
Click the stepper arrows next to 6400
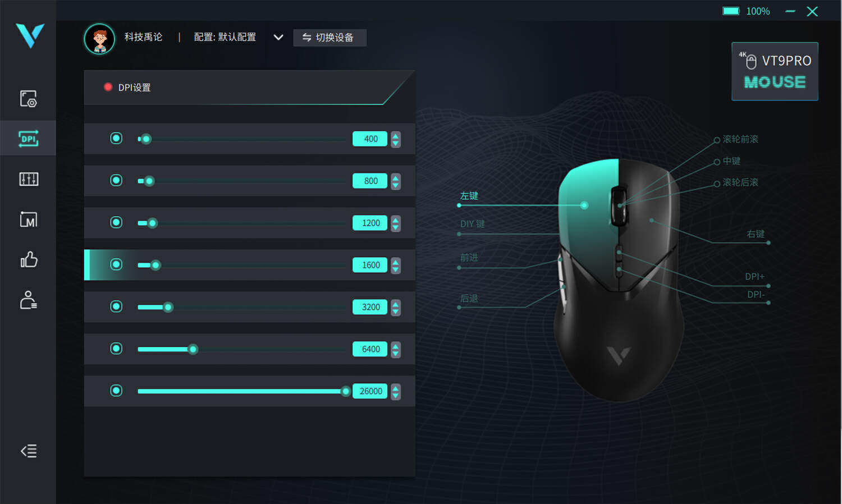396,350
